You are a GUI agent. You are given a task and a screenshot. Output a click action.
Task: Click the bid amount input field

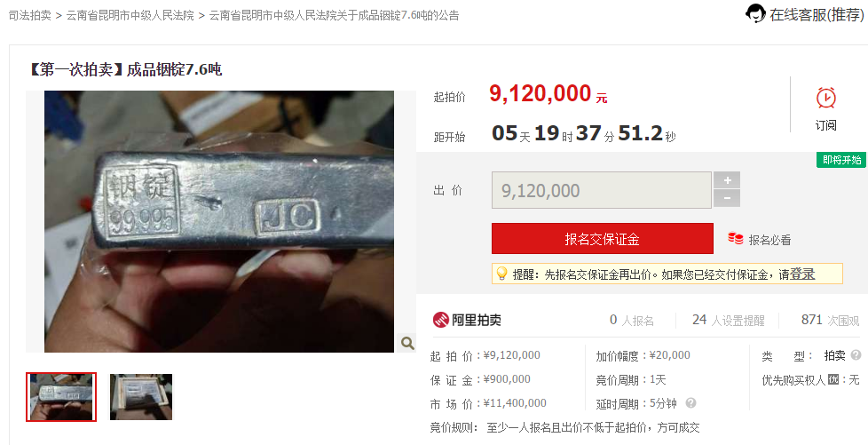point(601,190)
